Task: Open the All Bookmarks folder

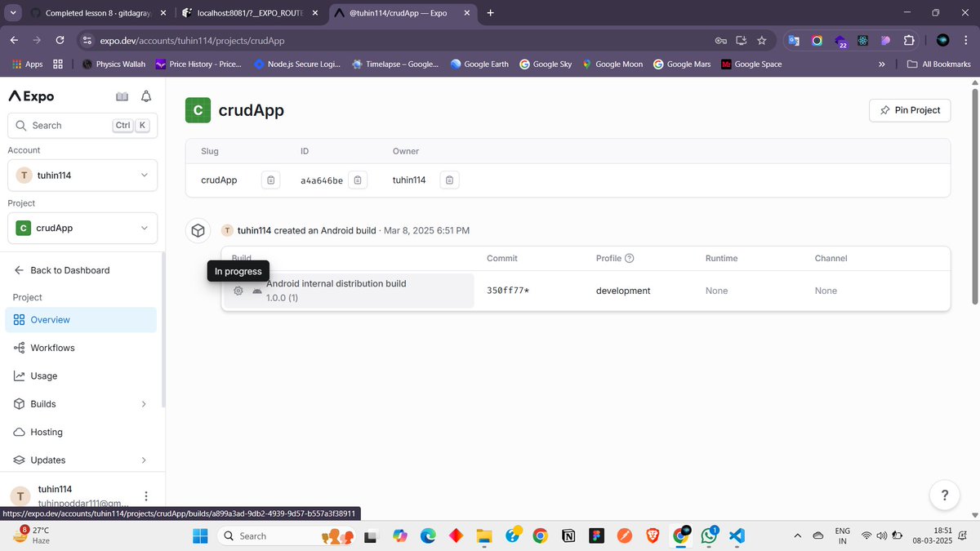Action: tap(939, 64)
